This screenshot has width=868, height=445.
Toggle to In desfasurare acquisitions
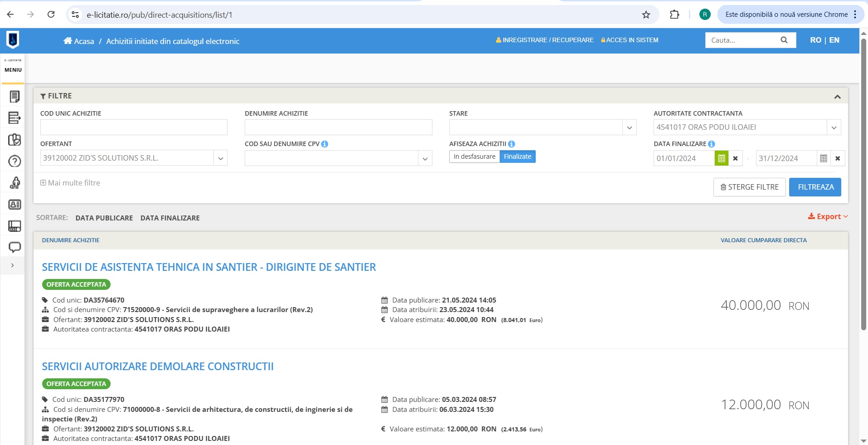474,156
